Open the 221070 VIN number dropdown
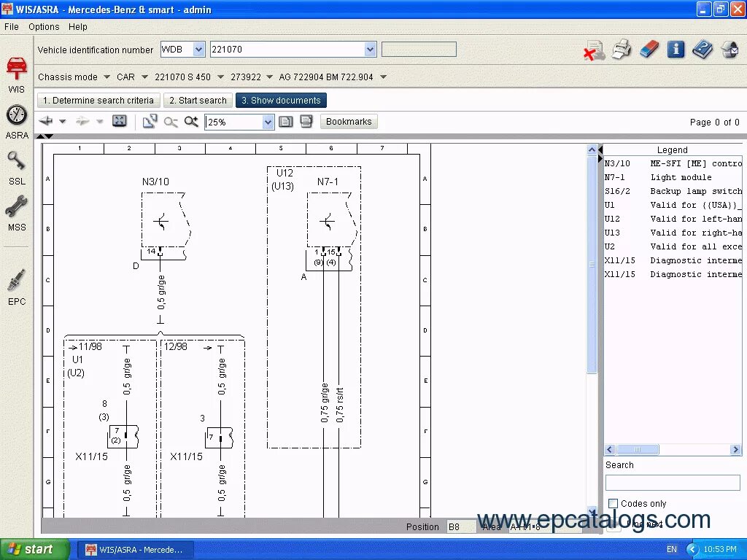 click(x=370, y=49)
